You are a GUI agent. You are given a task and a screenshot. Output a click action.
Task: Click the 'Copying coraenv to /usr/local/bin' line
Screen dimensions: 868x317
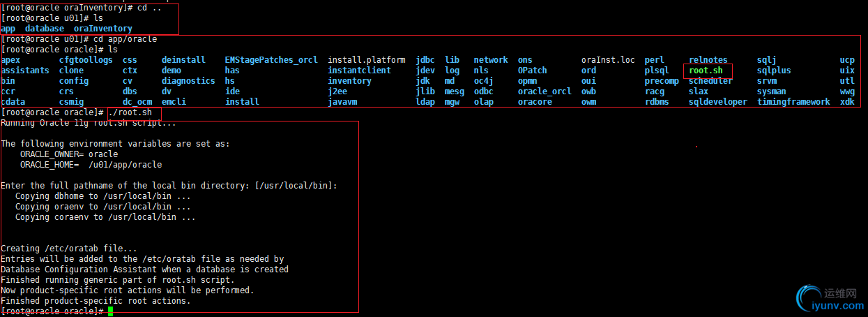click(105, 217)
